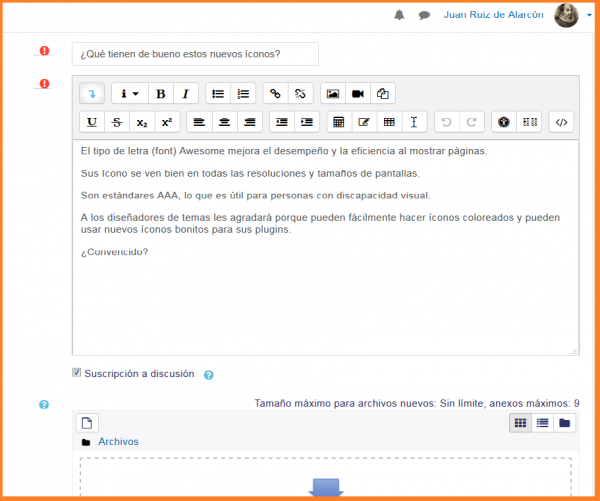Click the HTML source code button
600x501 pixels.
pyautogui.click(x=562, y=123)
